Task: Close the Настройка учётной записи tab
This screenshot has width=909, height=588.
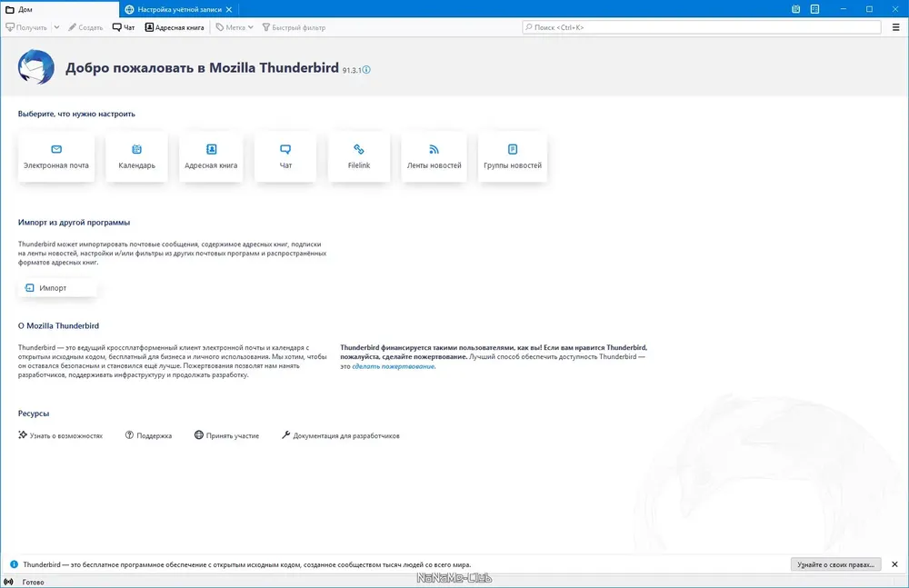Action: (x=229, y=9)
